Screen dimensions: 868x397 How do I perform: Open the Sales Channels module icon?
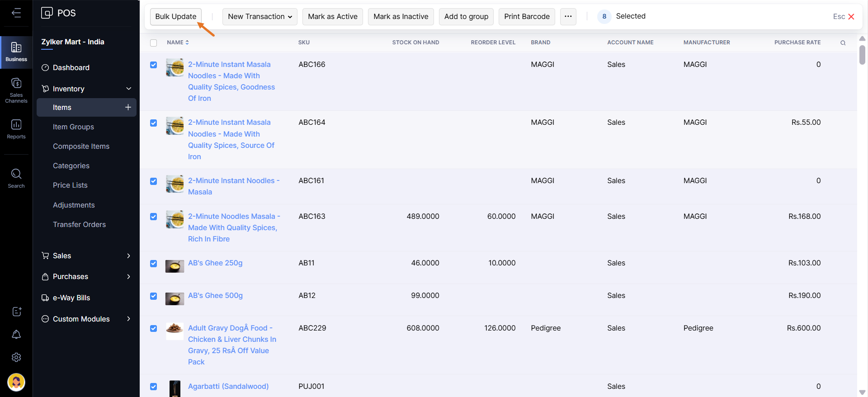click(16, 90)
